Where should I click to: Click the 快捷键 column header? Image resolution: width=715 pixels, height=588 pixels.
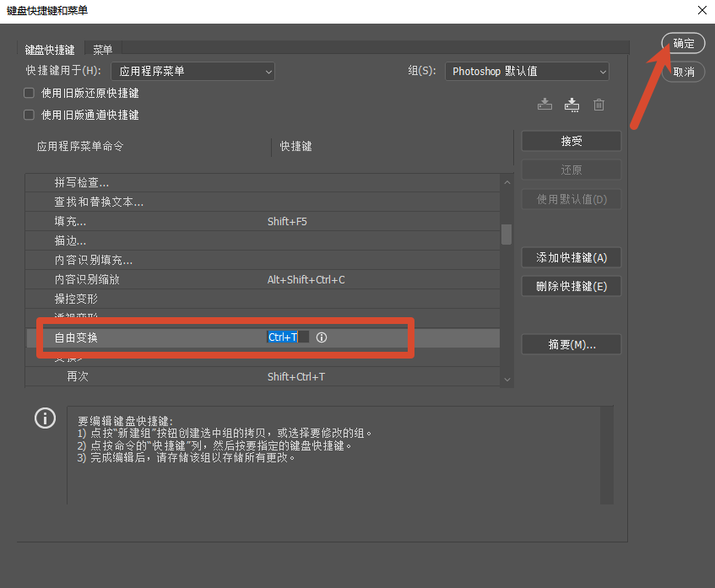296,146
